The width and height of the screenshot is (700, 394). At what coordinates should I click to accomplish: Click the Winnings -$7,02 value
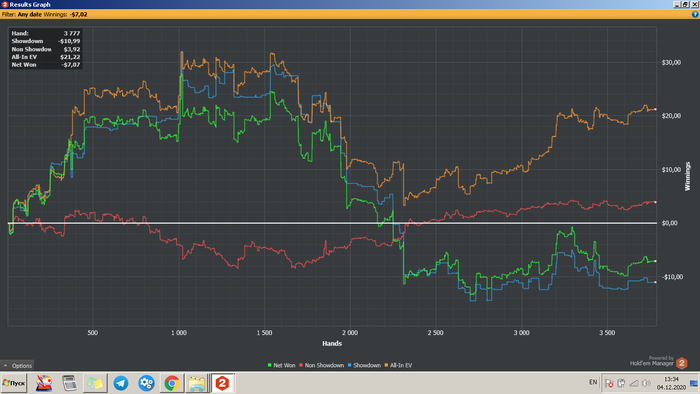pos(78,14)
